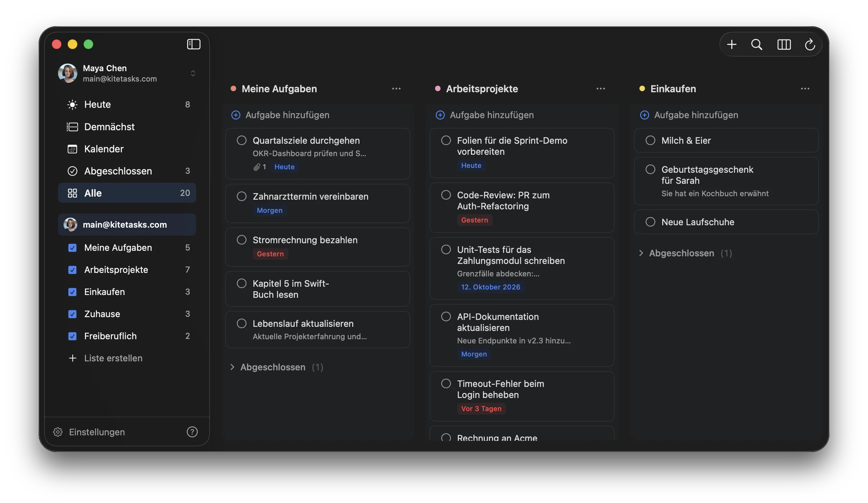Click Maya Chen profile avatar

[x=67, y=73]
